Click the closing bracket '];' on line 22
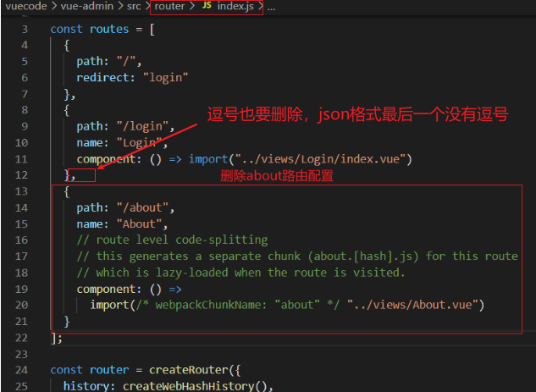This screenshot has height=392, width=536. 57,339
